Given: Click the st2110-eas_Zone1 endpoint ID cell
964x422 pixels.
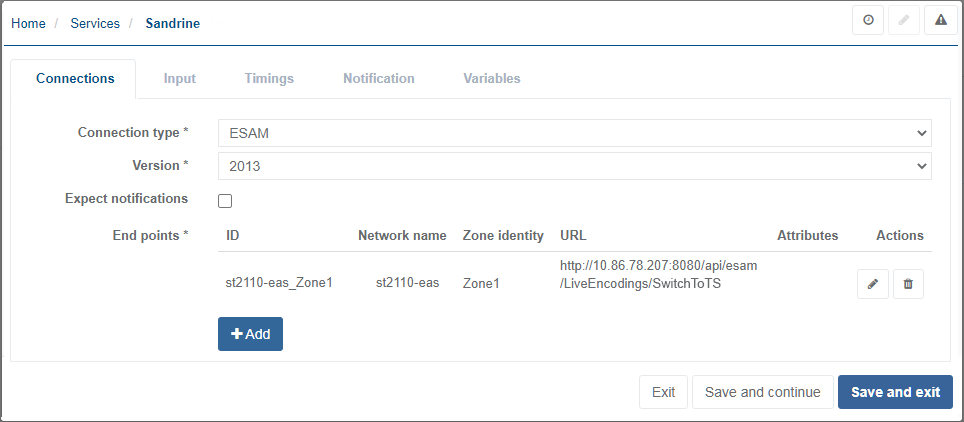Looking at the screenshot, I should pyautogui.click(x=279, y=283).
